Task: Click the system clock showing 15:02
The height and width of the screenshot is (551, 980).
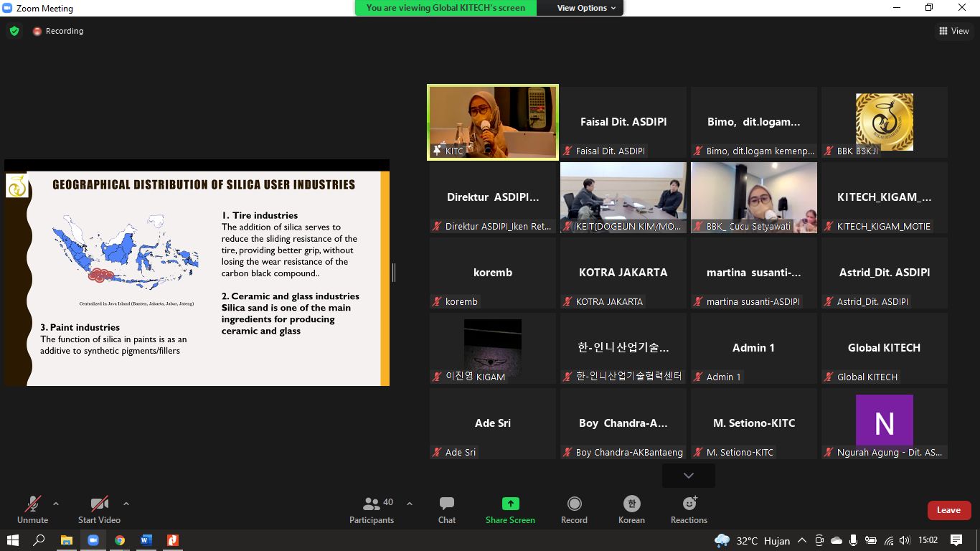Action: (x=928, y=540)
